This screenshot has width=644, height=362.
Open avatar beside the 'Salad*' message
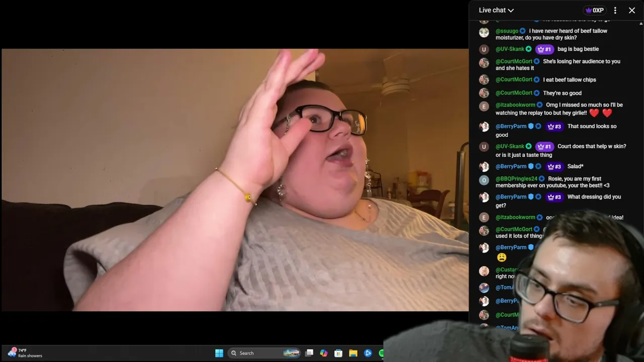coord(484,167)
